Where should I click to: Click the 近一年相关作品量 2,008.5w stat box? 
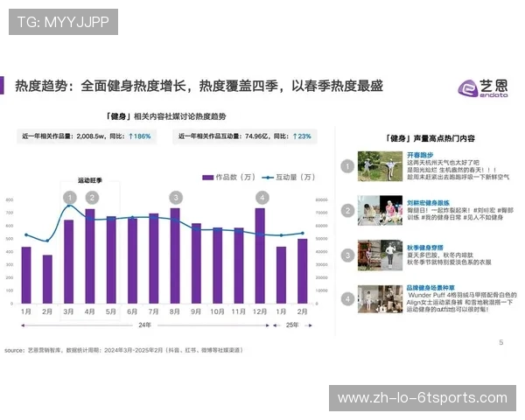coord(87,136)
